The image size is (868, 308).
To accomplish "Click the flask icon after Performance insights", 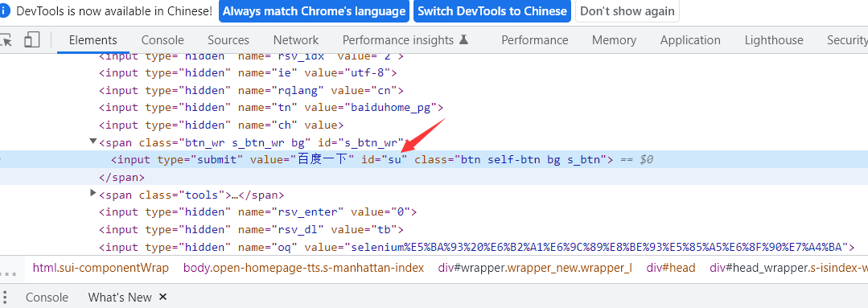I will (x=464, y=40).
